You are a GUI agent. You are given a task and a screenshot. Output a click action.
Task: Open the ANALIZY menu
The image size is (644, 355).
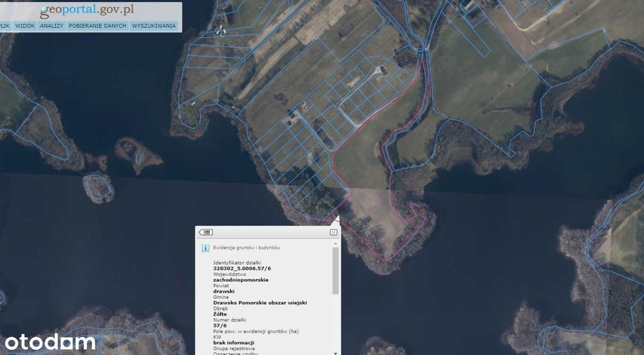coord(52,26)
